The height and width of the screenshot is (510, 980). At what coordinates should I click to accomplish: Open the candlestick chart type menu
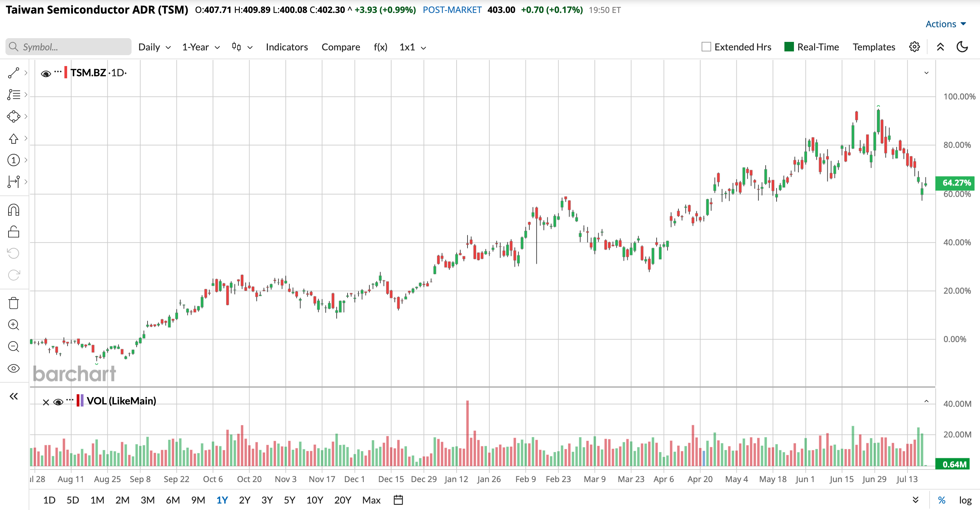tap(242, 47)
